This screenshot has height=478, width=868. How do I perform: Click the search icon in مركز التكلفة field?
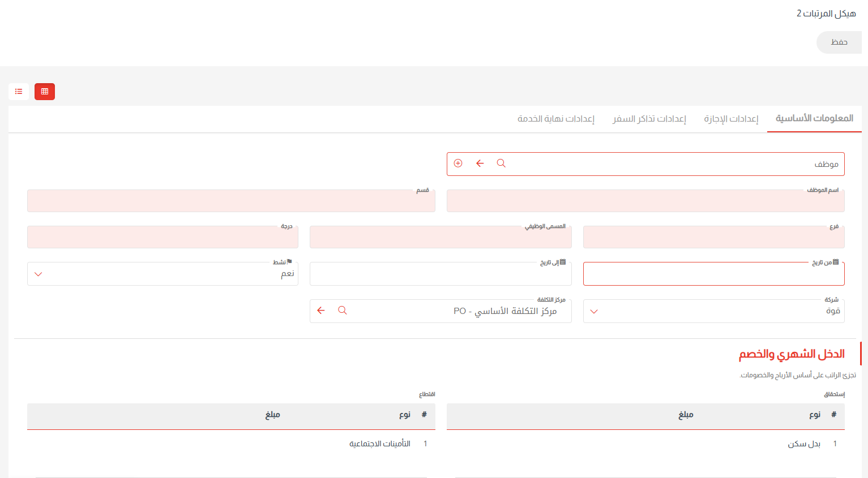(x=343, y=311)
